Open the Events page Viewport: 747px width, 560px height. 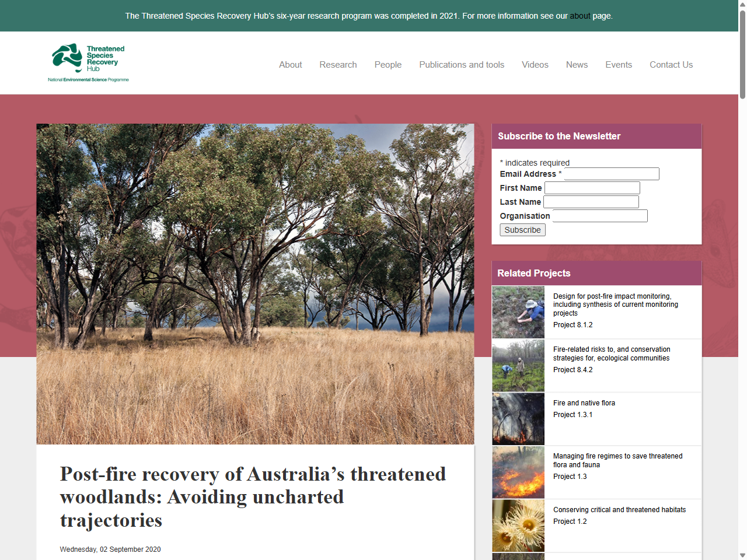(x=619, y=65)
